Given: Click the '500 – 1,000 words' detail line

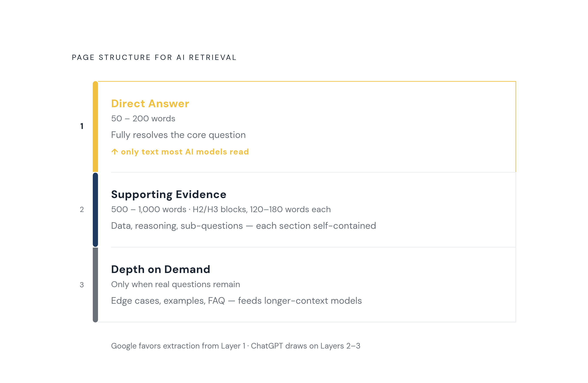Looking at the screenshot, I should 221,209.
